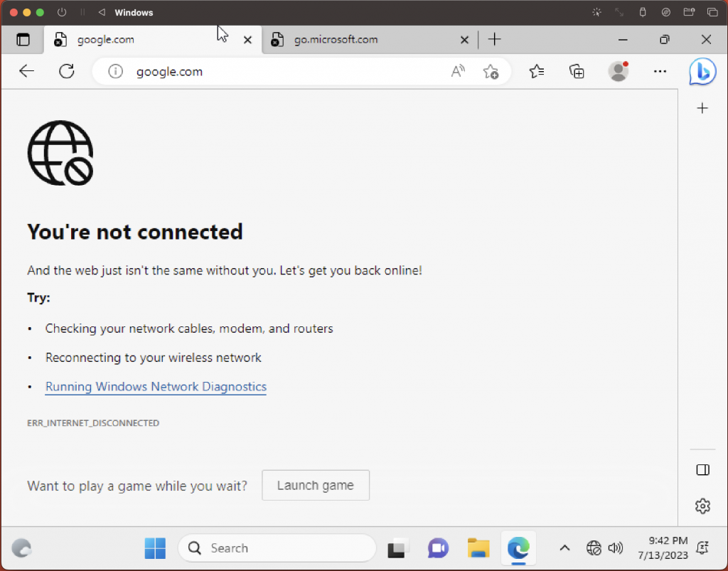
Task: Add a tool to the sidebar
Action: coord(702,108)
